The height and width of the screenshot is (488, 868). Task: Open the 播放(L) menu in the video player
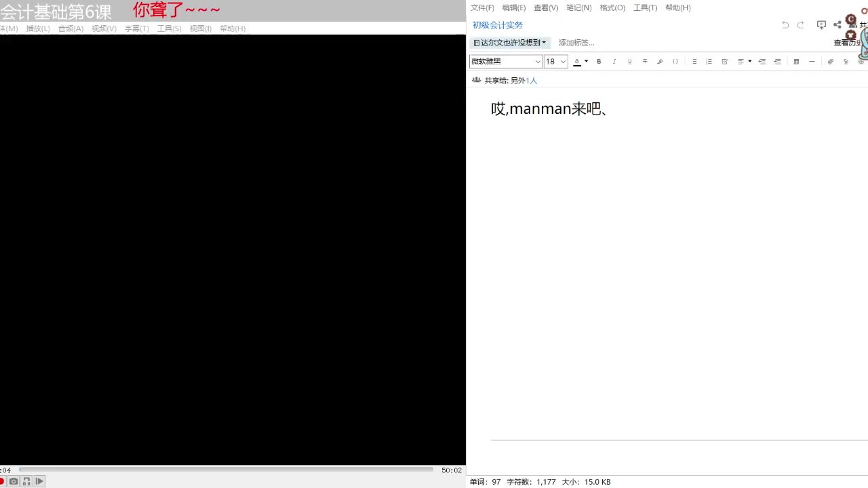(38, 28)
